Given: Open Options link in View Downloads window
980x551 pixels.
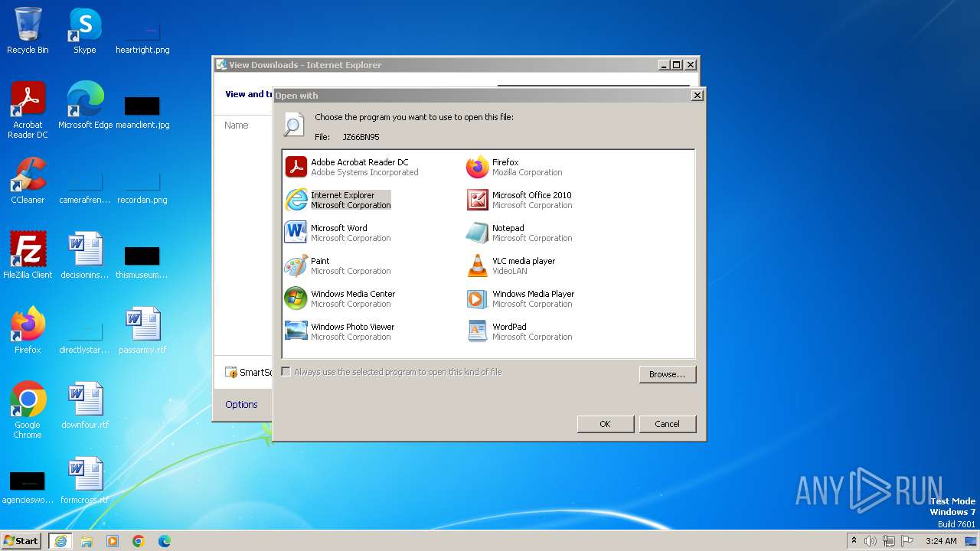Looking at the screenshot, I should 241,404.
